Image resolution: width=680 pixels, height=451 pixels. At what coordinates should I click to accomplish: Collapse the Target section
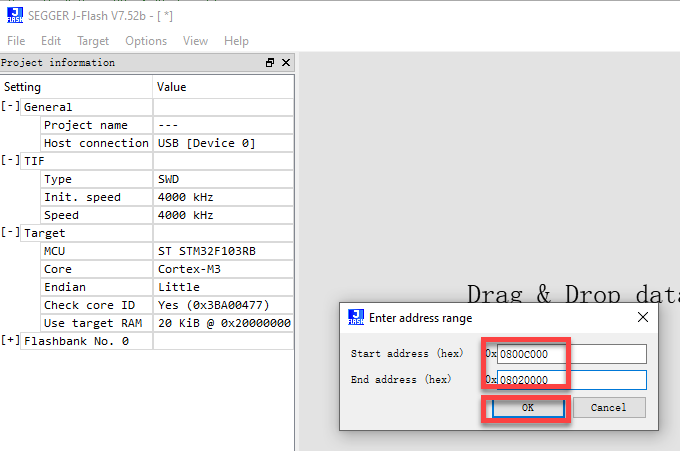(10, 232)
